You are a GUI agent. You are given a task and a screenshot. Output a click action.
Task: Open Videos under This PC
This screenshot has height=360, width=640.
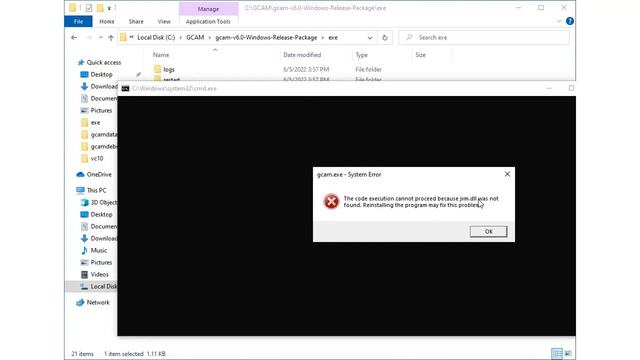[x=95, y=274]
